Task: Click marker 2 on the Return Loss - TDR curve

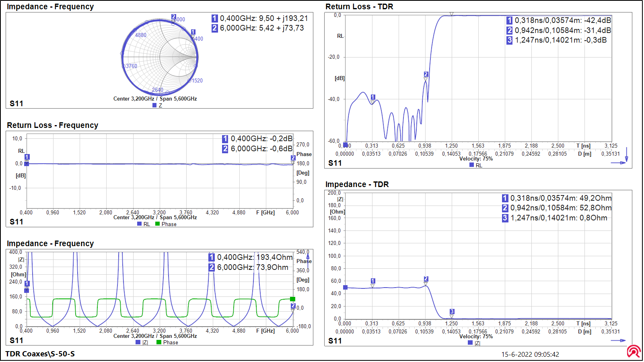Action: pos(426,74)
